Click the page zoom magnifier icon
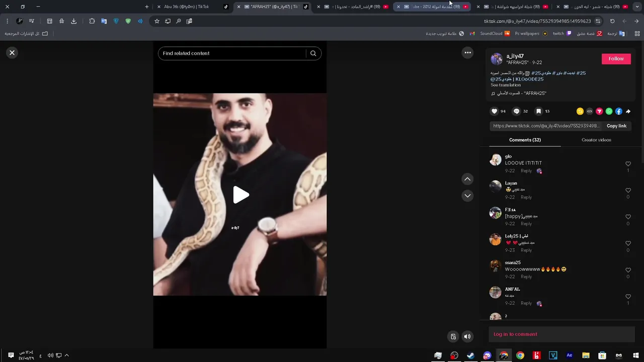This screenshot has height=362, width=644. coord(178,21)
